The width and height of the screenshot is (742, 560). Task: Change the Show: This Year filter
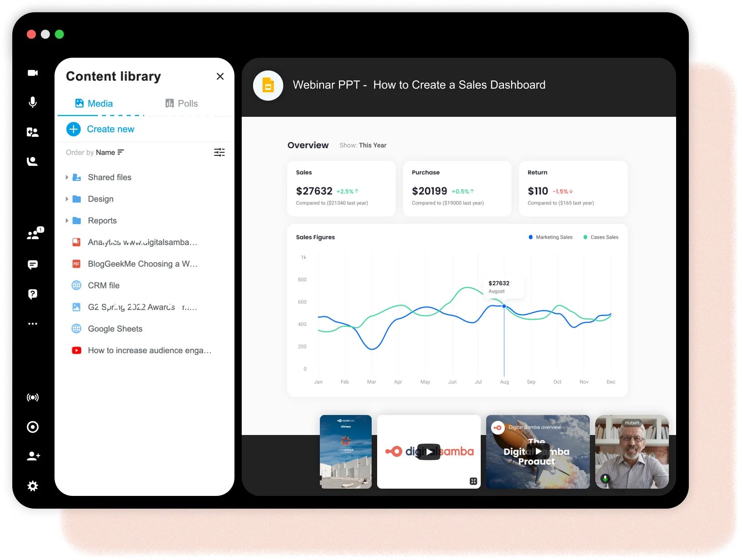click(x=363, y=145)
